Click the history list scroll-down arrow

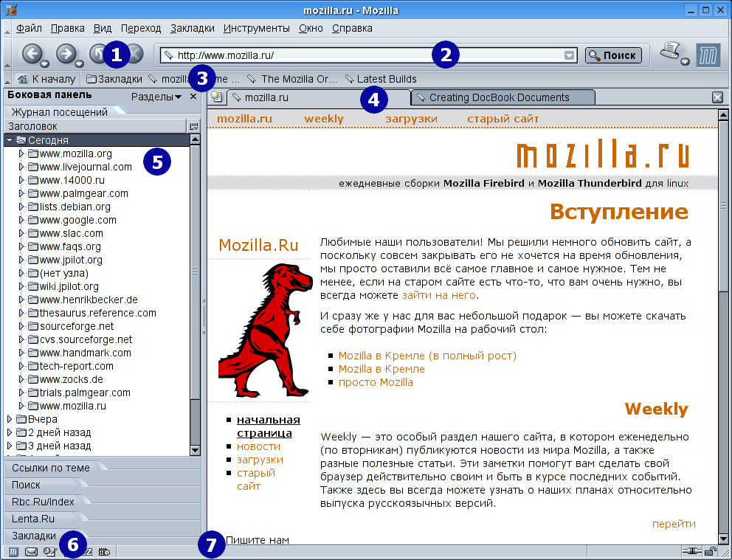[x=195, y=450]
